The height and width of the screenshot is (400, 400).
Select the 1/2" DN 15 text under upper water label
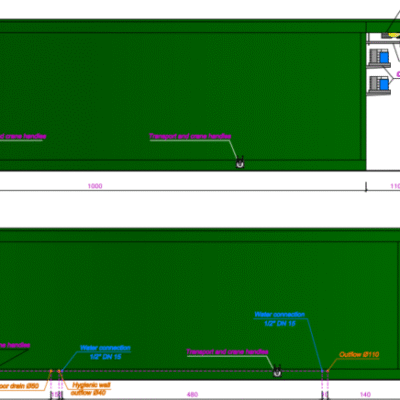(280, 323)
